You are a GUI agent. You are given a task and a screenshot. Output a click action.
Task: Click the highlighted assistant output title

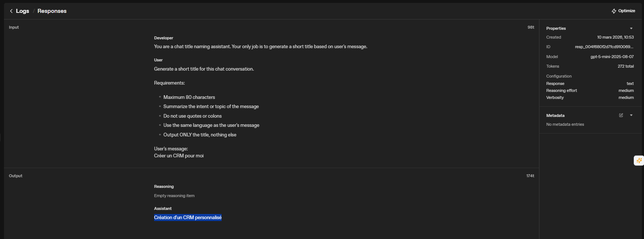coord(188,218)
